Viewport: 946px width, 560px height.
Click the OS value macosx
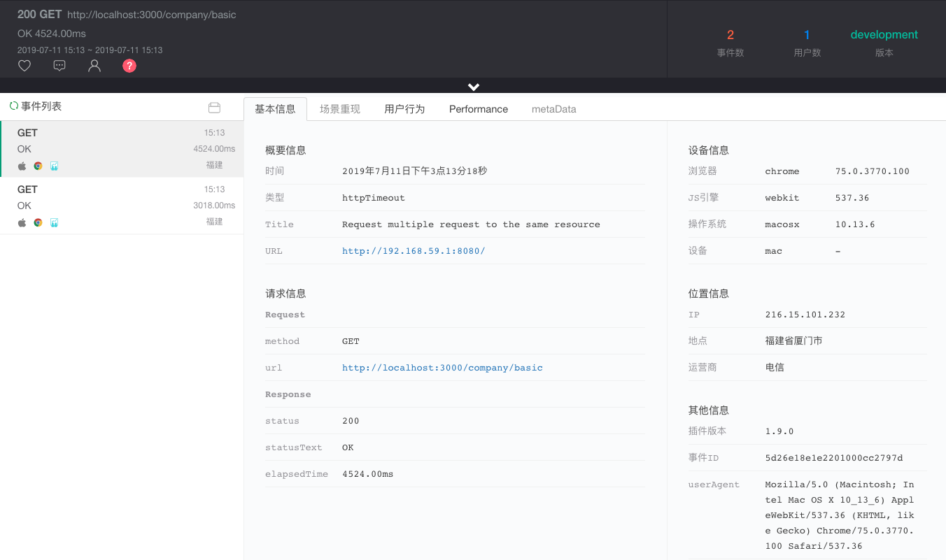tap(782, 224)
